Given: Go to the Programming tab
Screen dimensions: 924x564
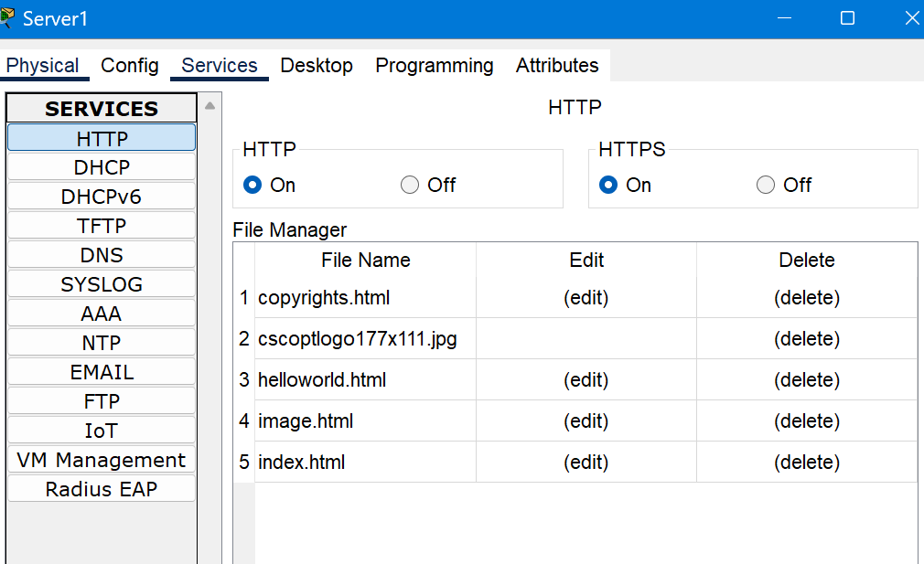Looking at the screenshot, I should pyautogui.click(x=435, y=65).
